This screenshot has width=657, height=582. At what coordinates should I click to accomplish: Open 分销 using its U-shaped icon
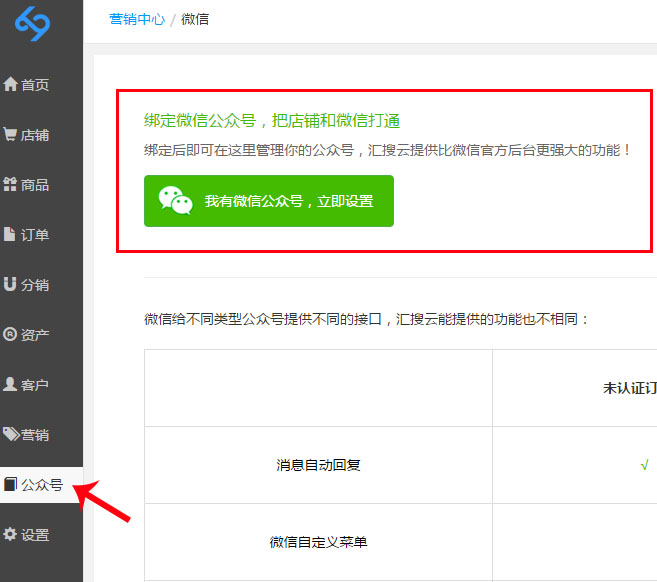[x=11, y=285]
